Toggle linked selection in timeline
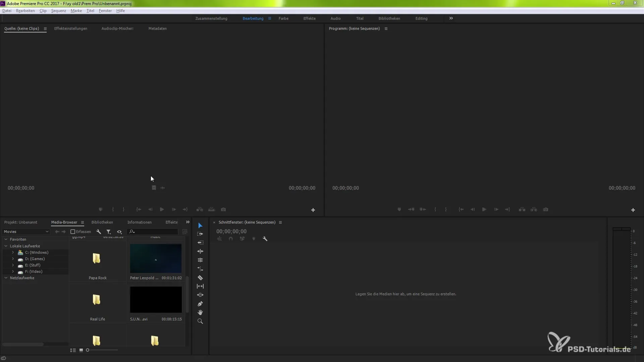Image resolution: width=644 pixels, height=362 pixels. pyautogui.click(x=242, y=239)
